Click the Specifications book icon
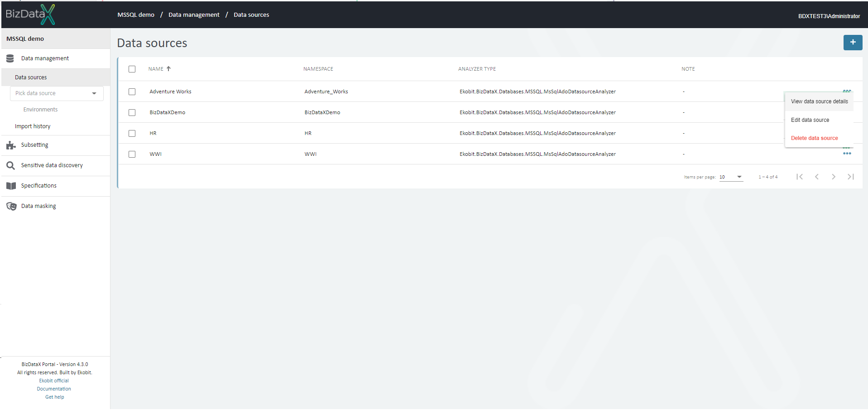The image size is (868, 410). [11, 186]
